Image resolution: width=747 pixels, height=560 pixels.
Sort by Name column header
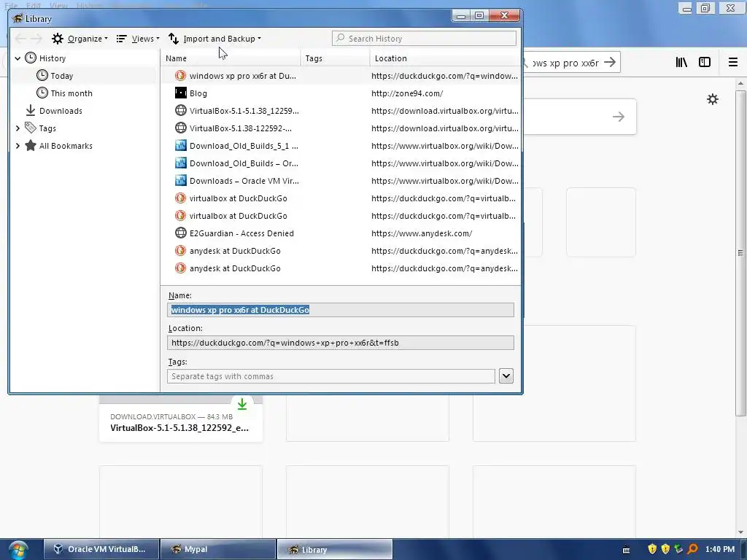(230, 58)
